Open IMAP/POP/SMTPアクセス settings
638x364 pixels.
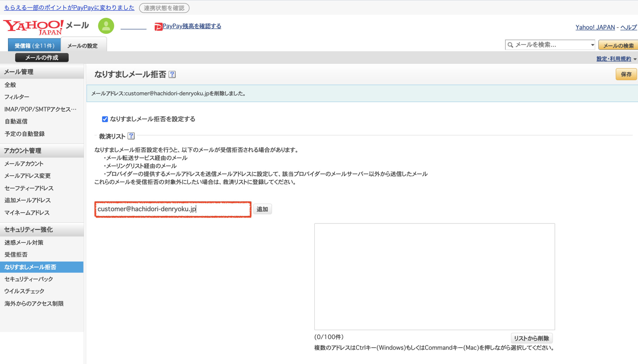click(40, 109)
